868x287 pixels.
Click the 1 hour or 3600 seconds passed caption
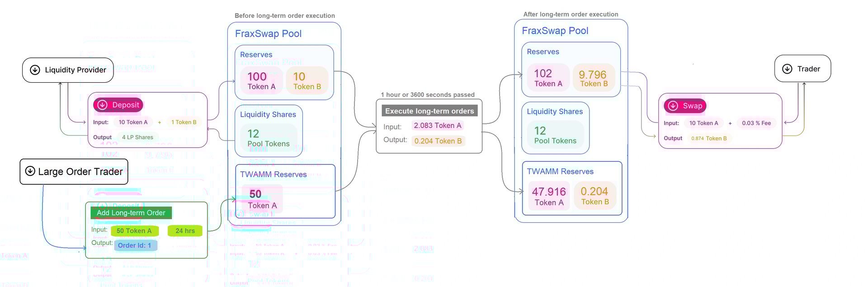point(428,94)
